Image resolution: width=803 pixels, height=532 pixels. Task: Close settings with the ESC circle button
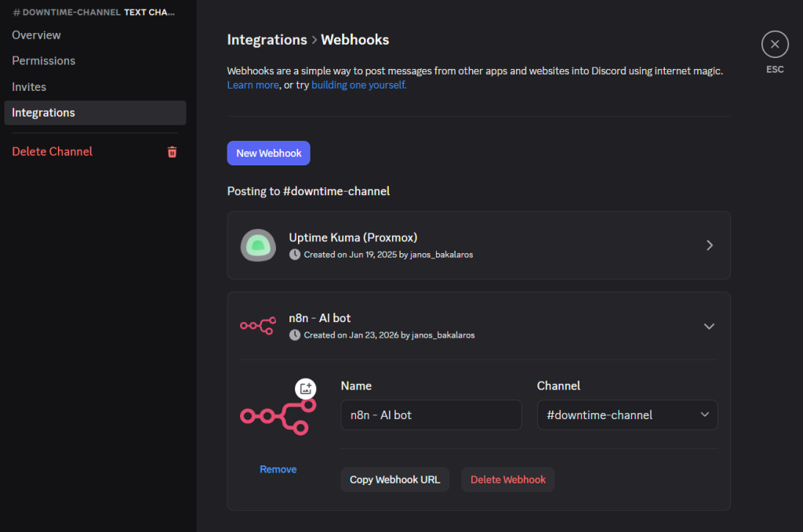click(775, 44)
